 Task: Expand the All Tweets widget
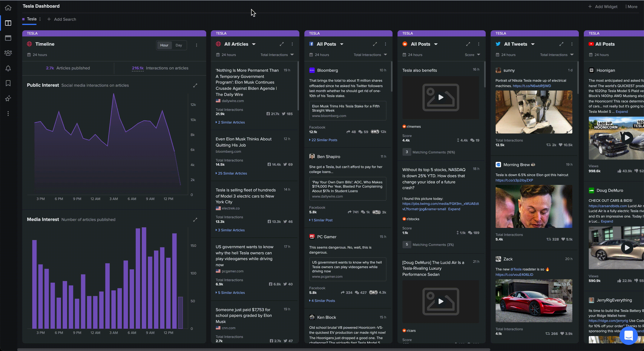coord(562,44)
